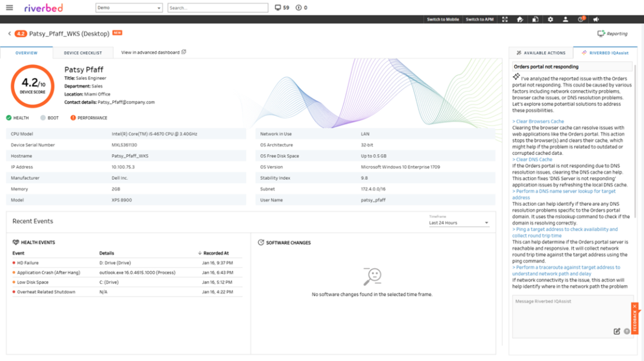Viewport: 644px width, 361px height.
Task: Click the 4.2/10 device score ring
Action: click(32, 86)
